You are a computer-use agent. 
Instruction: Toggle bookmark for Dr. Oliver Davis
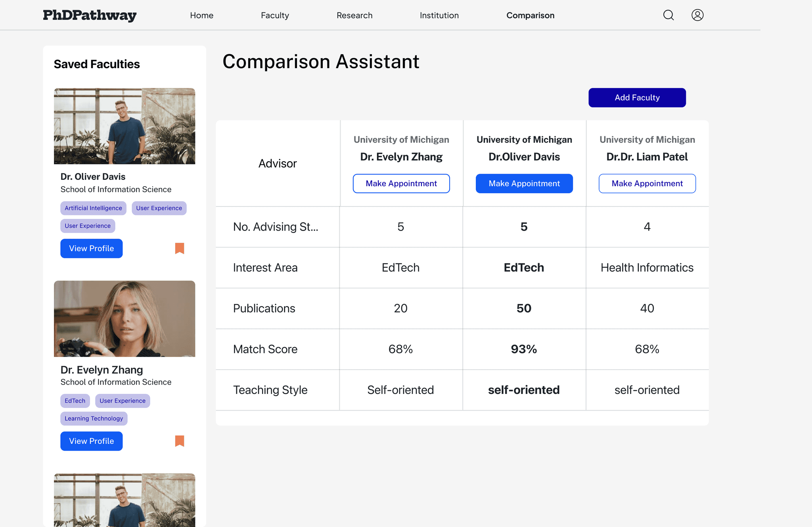pyautogui.click(x=180, y=248)
